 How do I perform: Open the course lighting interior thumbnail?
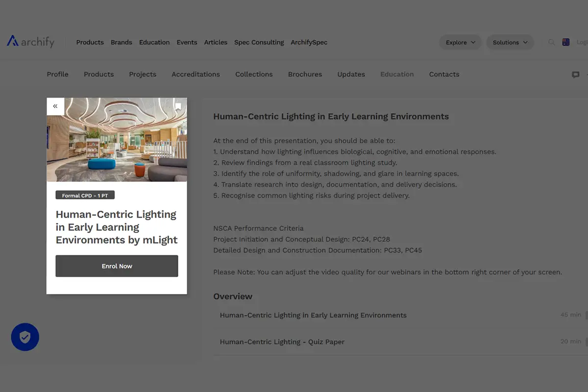click(x=117, y=140)
